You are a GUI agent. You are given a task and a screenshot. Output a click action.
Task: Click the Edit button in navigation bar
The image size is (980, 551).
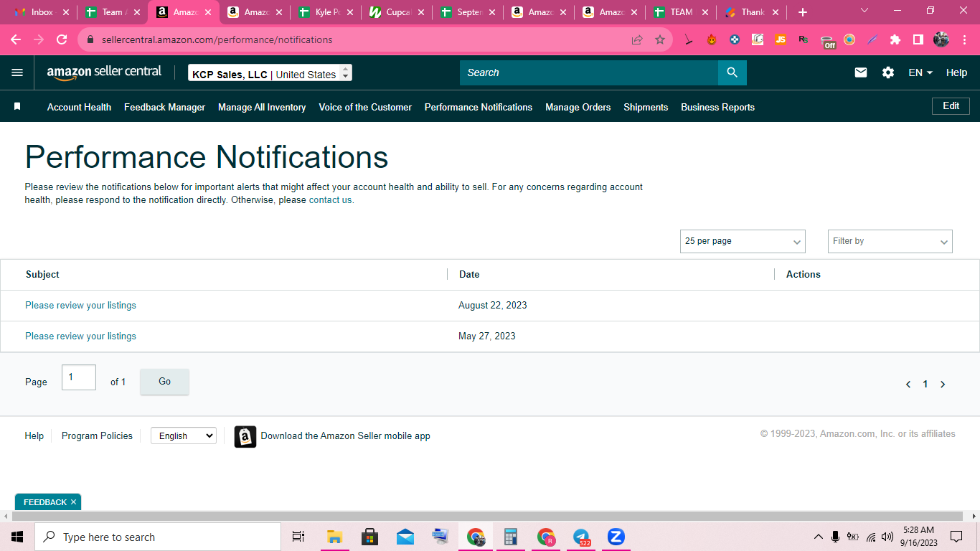(951, 106)
